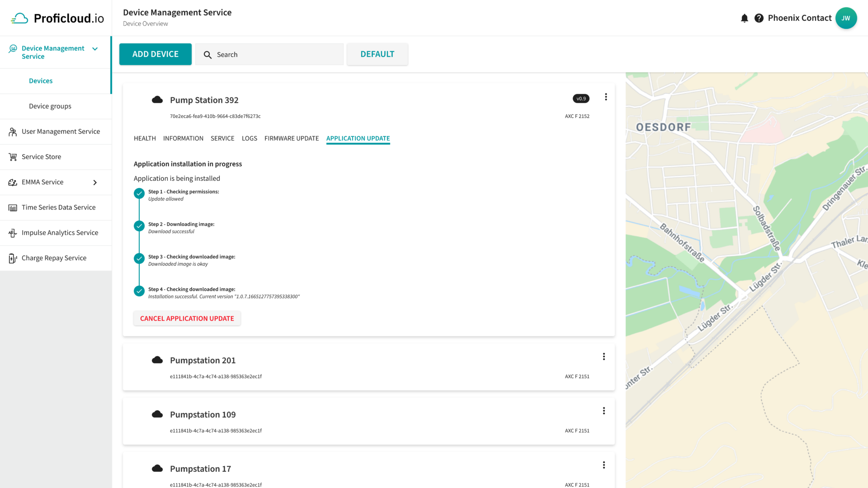Switch to the HEALTH tab
Viewport: 868px width, 488px height.
pyautogui.click(x=145, y=138)
